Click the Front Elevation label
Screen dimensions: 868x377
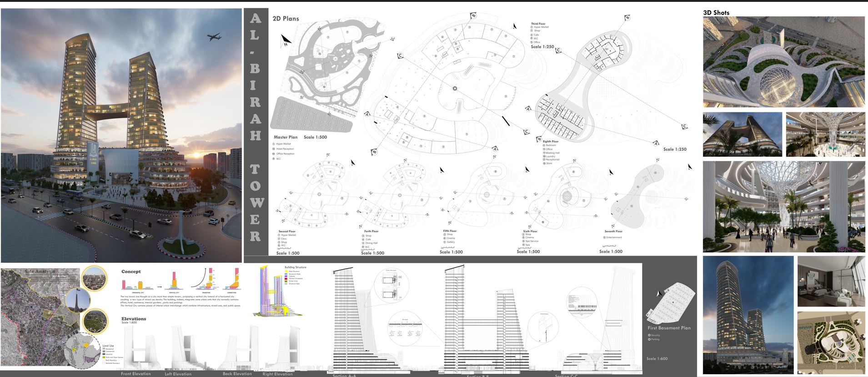[135, 374]
